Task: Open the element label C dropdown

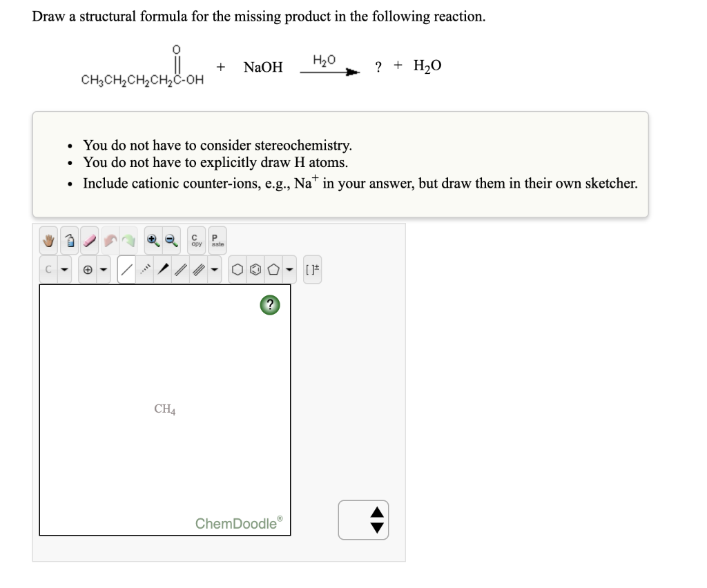Action: click(63, 269)
